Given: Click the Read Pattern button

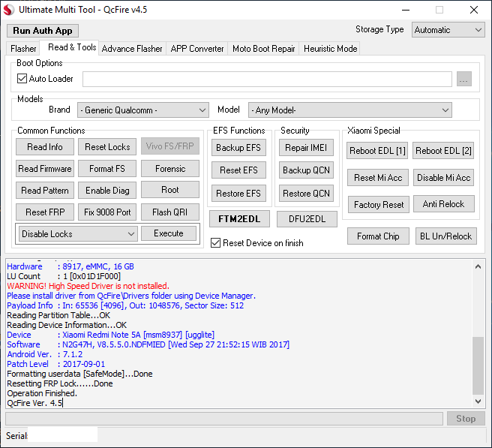Looking at the screenshot, I should tap(45, 191).
